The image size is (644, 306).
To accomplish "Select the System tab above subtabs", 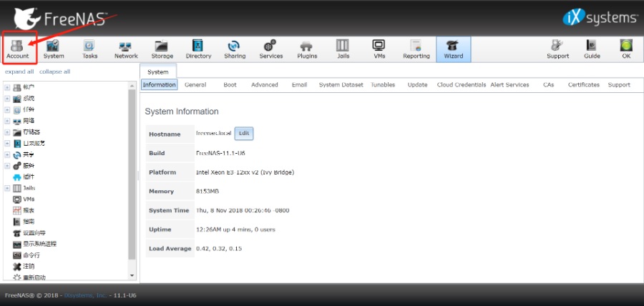I will (x=158, y=71).
